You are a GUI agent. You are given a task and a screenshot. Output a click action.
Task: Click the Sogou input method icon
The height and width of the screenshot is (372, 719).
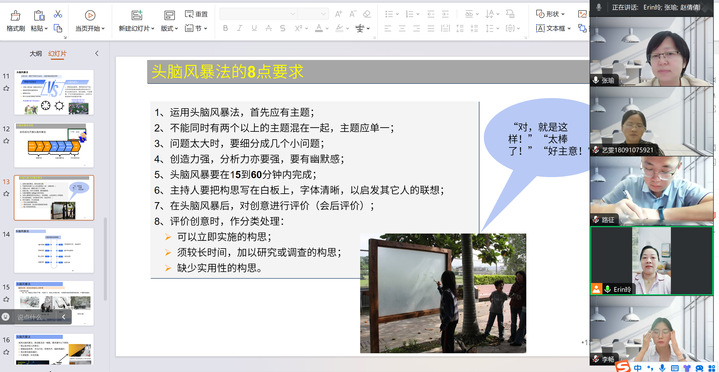[623, 367]
